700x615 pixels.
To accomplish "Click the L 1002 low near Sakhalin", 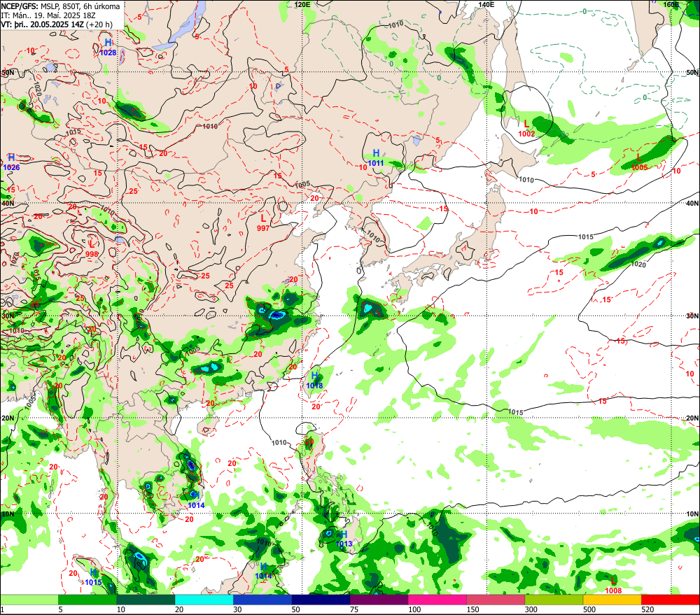I will pyautogui.click(x=527, y=129).
